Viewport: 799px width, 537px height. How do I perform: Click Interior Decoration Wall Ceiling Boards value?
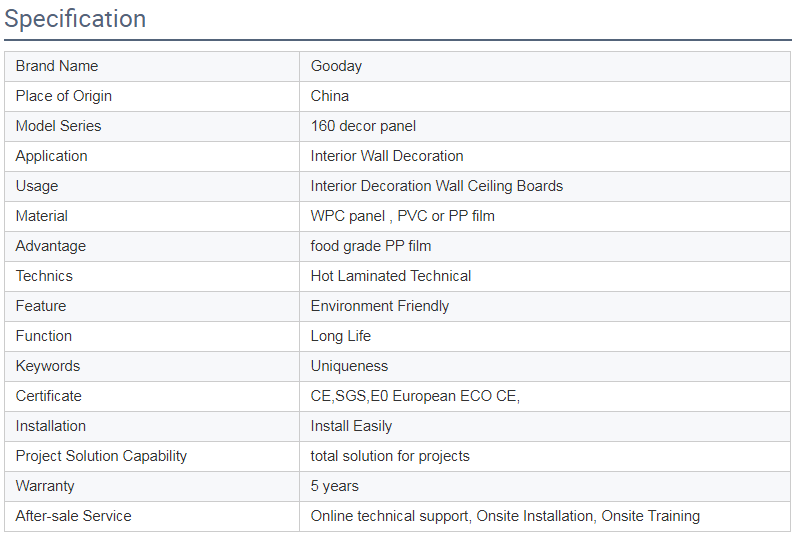[x=436, y=186]
